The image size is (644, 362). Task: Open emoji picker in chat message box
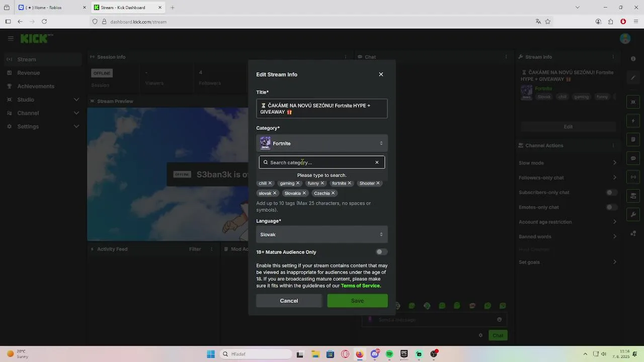(499, 319)
